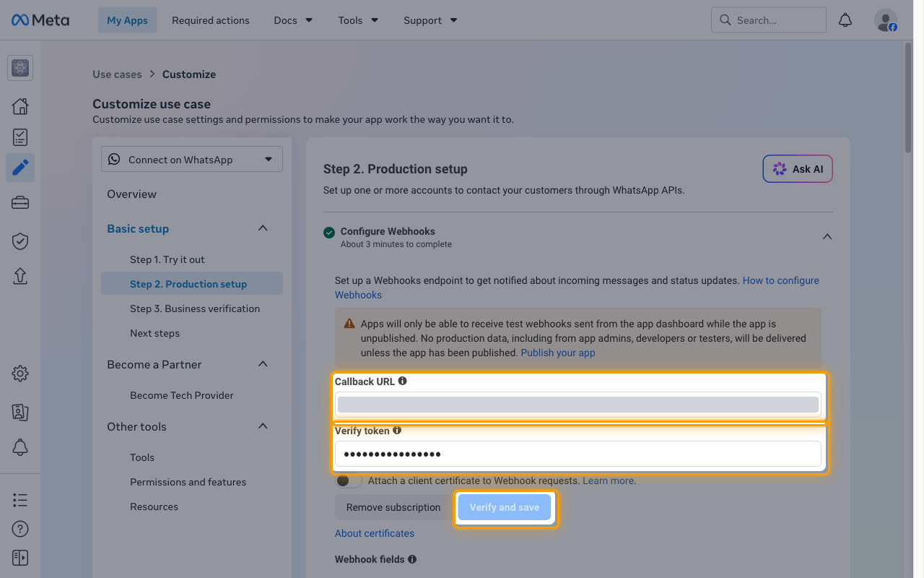Click the Ask AI button
The image size is (924, 578).
click(798, 169)
